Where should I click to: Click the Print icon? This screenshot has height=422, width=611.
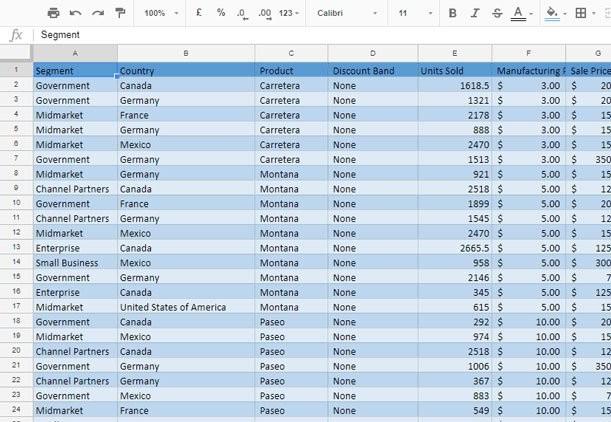coord(53,13)
